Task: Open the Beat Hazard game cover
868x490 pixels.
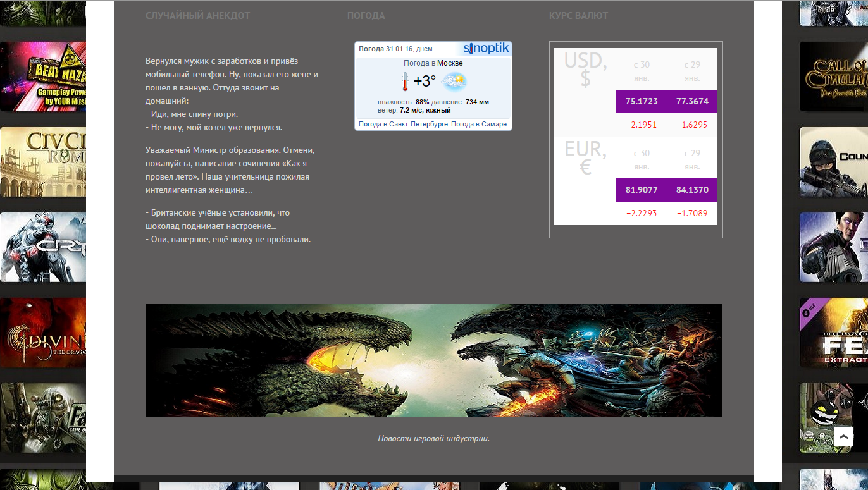Action: 43,77
